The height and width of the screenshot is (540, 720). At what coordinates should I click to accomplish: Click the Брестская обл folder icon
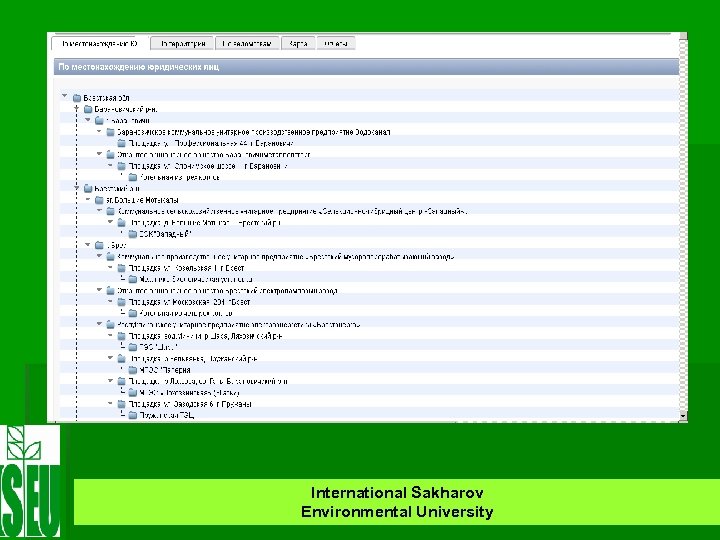(77, 98)
